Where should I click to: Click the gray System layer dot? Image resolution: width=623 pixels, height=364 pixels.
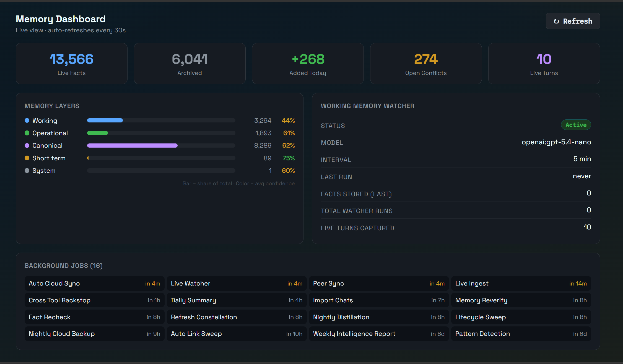pyautogui.click(x=27, y=171)
